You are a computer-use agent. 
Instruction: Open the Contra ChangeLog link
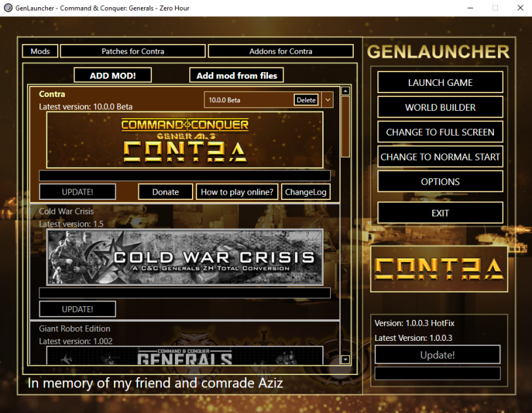coord(306,192)
